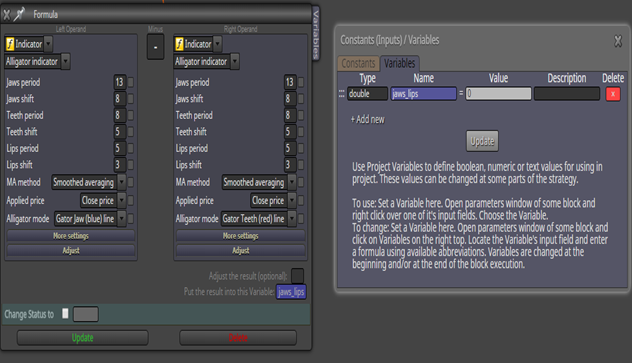Click the Minus operator button

155,47
